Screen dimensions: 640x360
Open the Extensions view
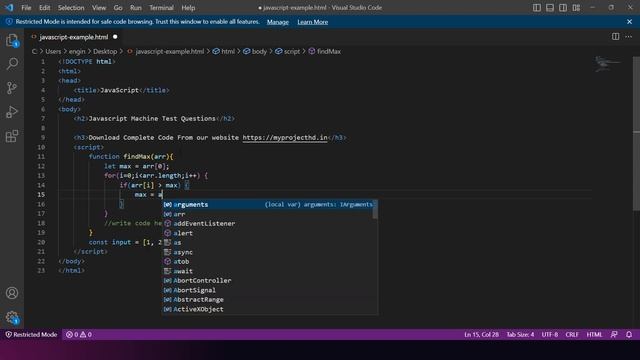[x=12, y=136]
